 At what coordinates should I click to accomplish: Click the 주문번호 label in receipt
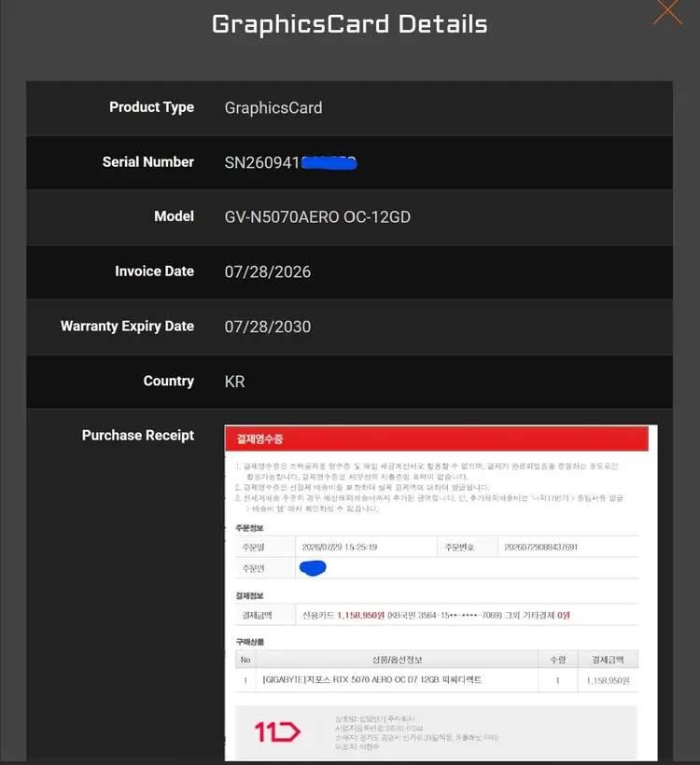[459, 547]
